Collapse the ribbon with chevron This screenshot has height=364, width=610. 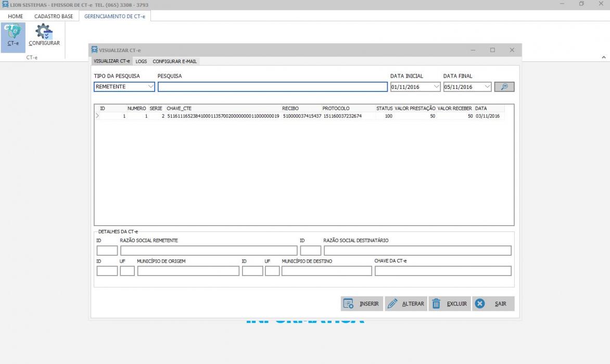pos(603,57)
